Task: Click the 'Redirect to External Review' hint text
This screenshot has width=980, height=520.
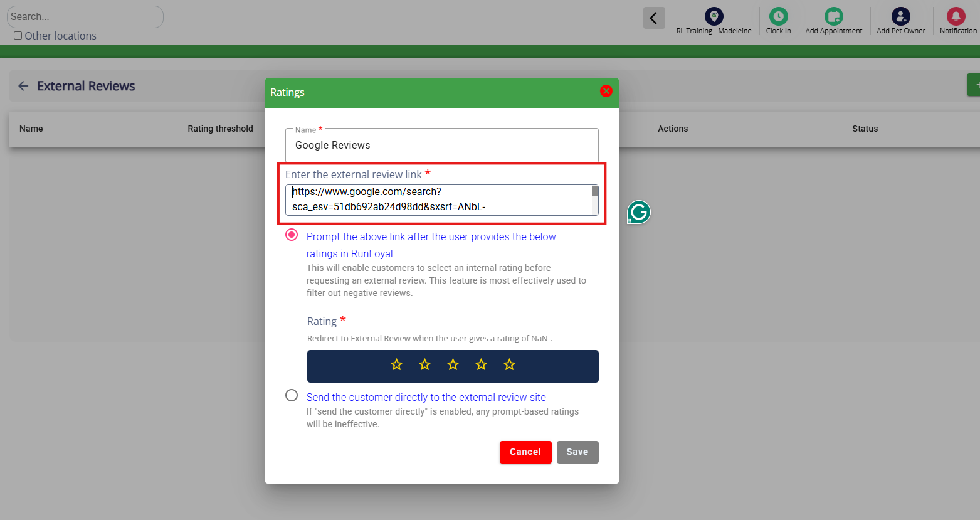Action: pos(429,338)
